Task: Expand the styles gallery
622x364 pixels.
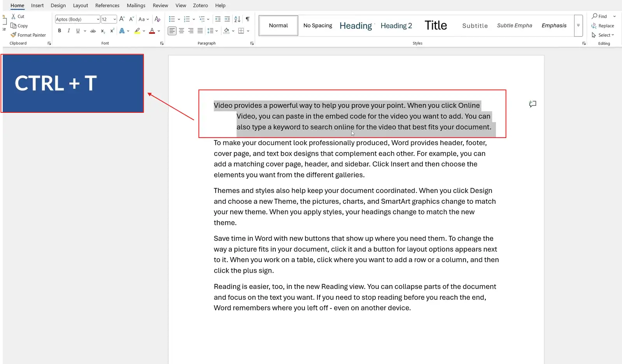Action: [578, 26]
